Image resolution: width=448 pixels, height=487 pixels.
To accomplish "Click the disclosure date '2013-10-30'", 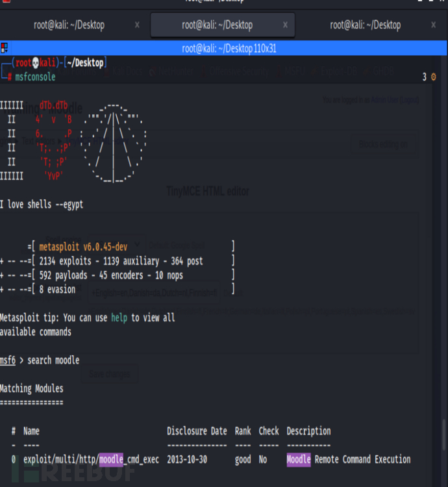I will 187,459.
